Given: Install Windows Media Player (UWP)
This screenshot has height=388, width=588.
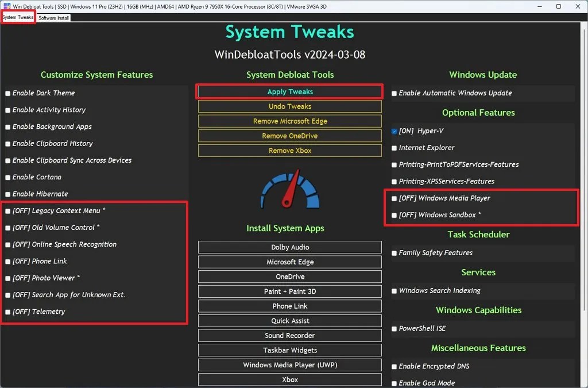Looking at the screenshot, I should 290,364.
